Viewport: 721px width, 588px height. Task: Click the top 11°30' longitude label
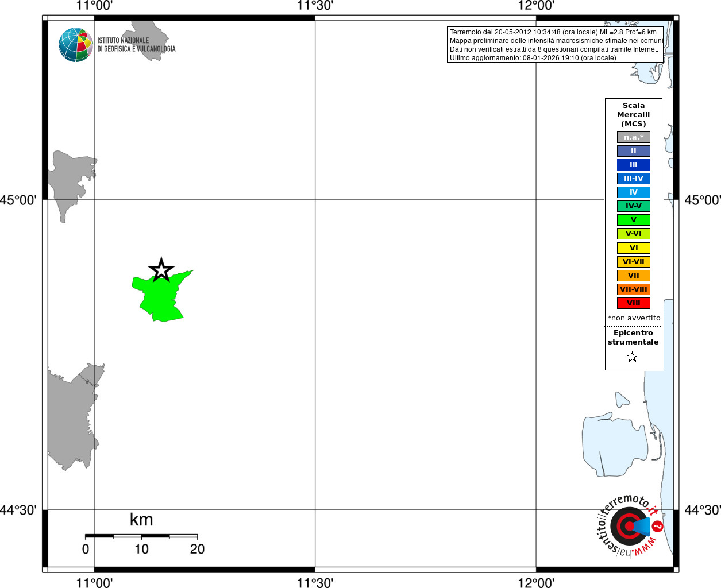pyautogui.click(x=315, y=6)
